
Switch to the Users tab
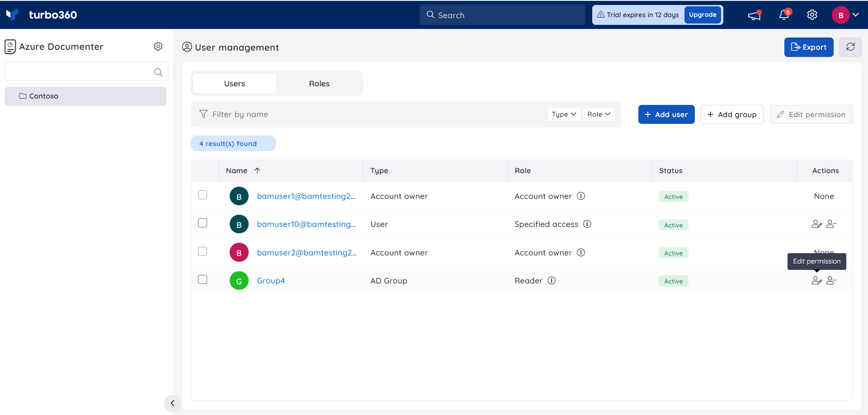point(235,84)
